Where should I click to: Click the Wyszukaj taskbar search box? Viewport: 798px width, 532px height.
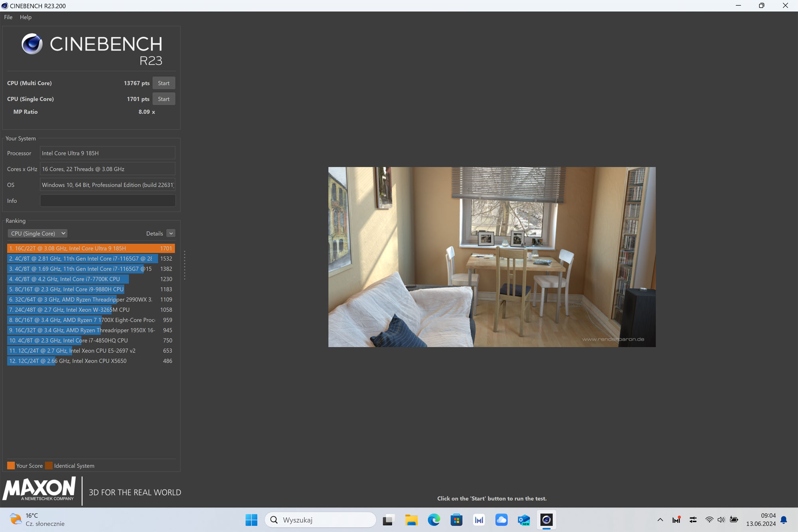[x=320, y=520]
